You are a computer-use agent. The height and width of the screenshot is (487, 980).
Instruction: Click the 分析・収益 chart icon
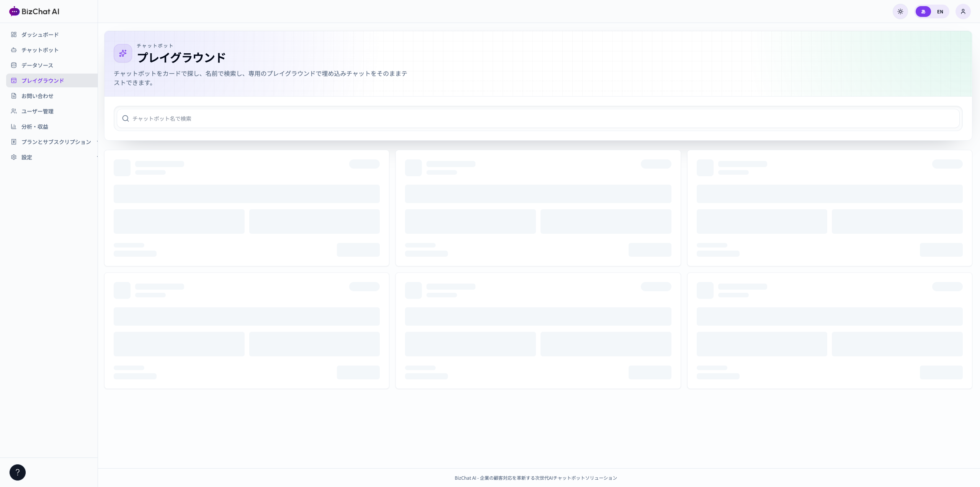click(x=14, y=126)
